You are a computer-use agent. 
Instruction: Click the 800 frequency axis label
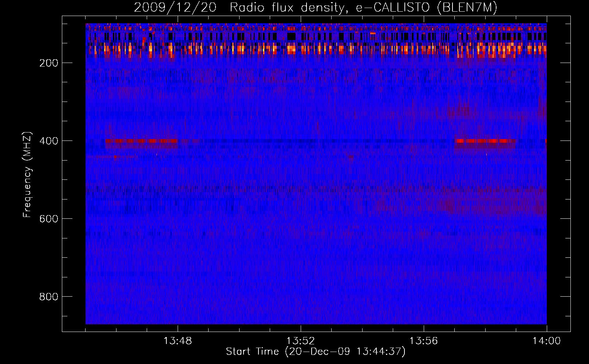click(x=49, y=297)
